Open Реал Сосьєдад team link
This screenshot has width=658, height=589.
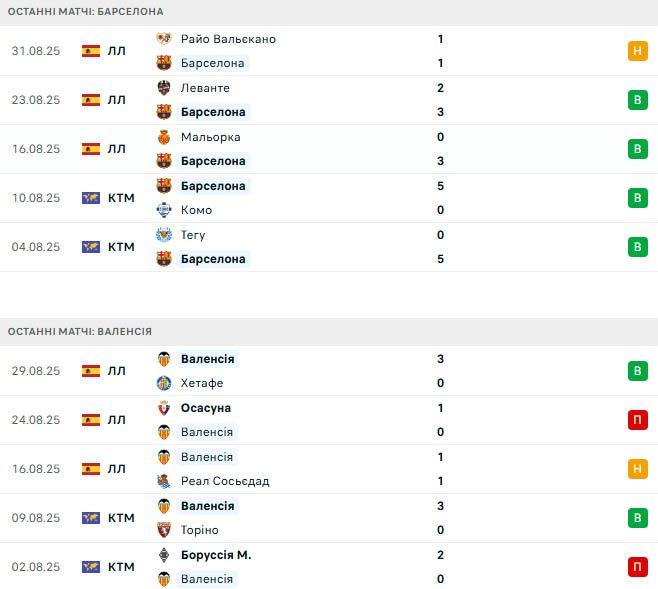pyautogui.click(x=225, y=481)
